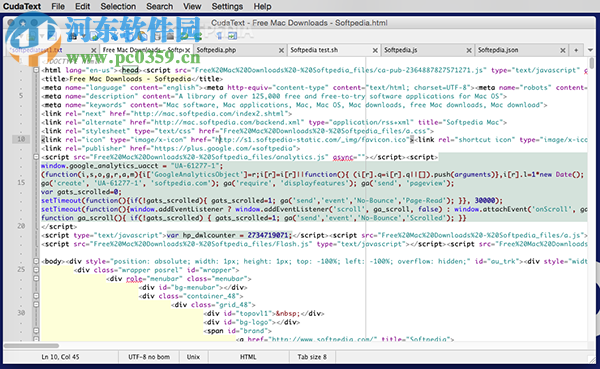Change line endings via Unix status field
The image size is (600, 369).
tap(193, 357)
